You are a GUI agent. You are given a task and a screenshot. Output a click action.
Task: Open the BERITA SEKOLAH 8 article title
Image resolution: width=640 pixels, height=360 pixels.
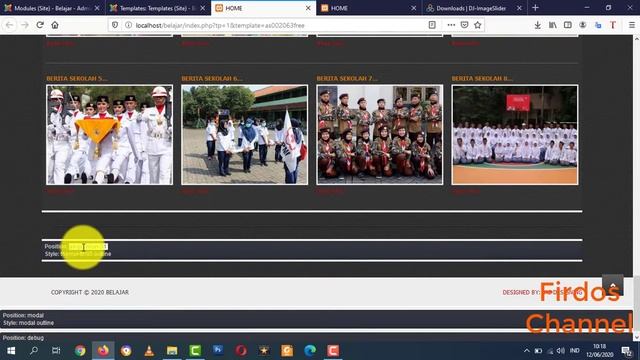pyautogui.click(x=482, y=78)
